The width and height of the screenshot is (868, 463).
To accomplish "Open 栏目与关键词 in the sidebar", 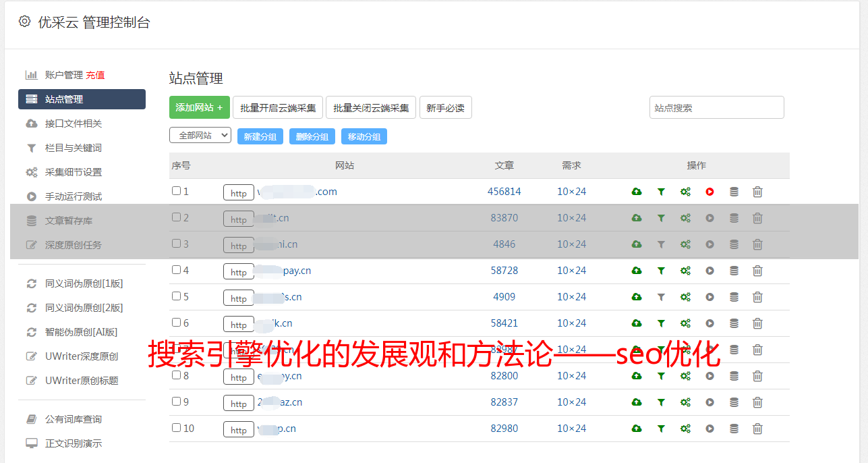I will point(74,148).
